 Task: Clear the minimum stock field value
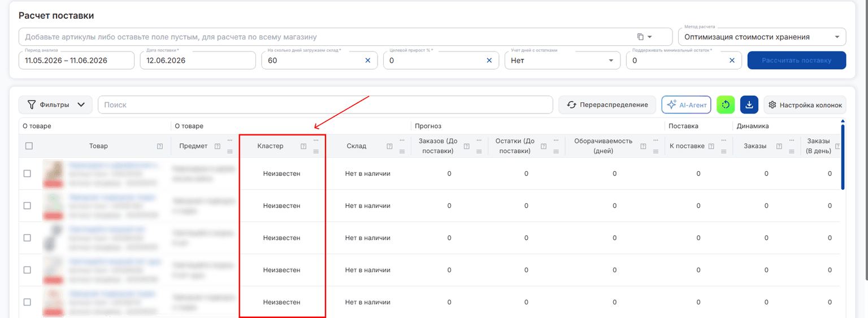click(732, 60)
